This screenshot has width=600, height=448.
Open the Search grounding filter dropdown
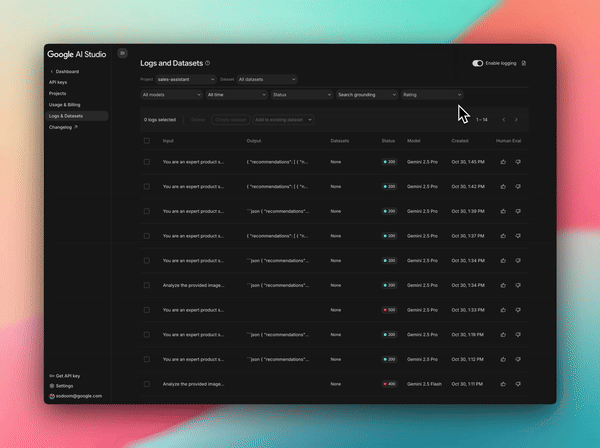pos(366,95)
